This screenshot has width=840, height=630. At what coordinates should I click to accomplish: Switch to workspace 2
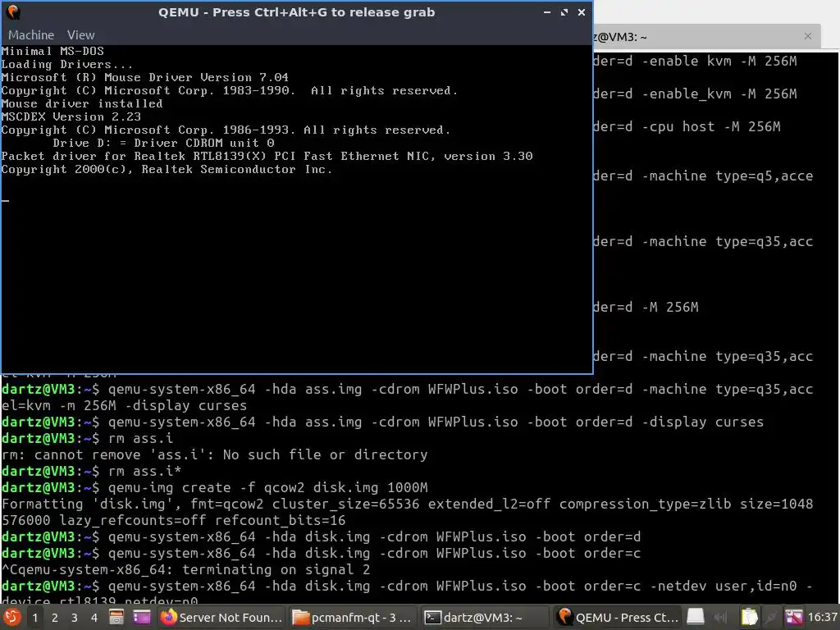55,618
